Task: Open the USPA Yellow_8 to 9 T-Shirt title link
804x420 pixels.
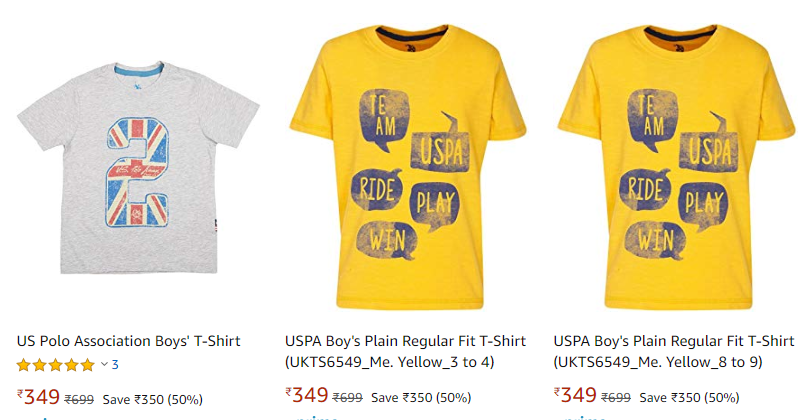Action: point(674,351)
